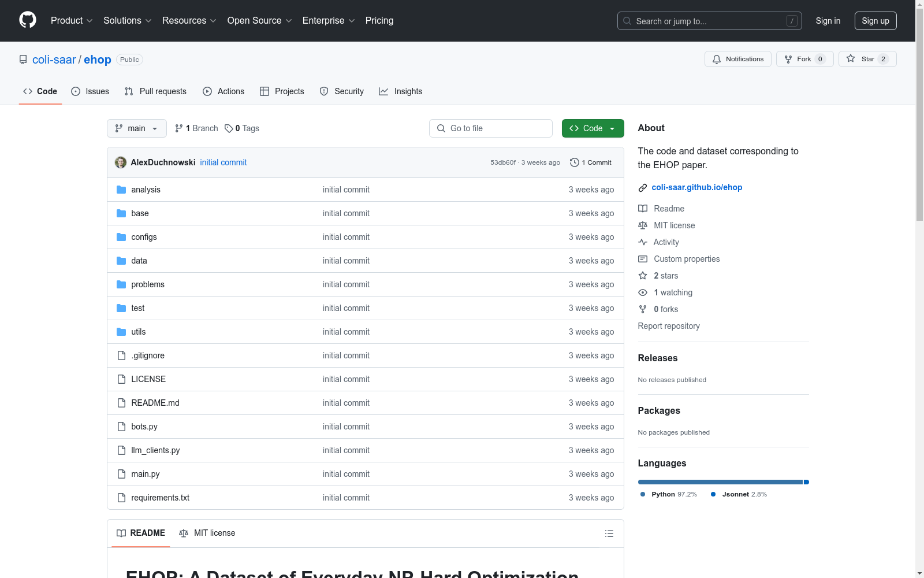The image size is (924, 578).
Task: Expand the main branch dropdown
Action: point(136,128)
